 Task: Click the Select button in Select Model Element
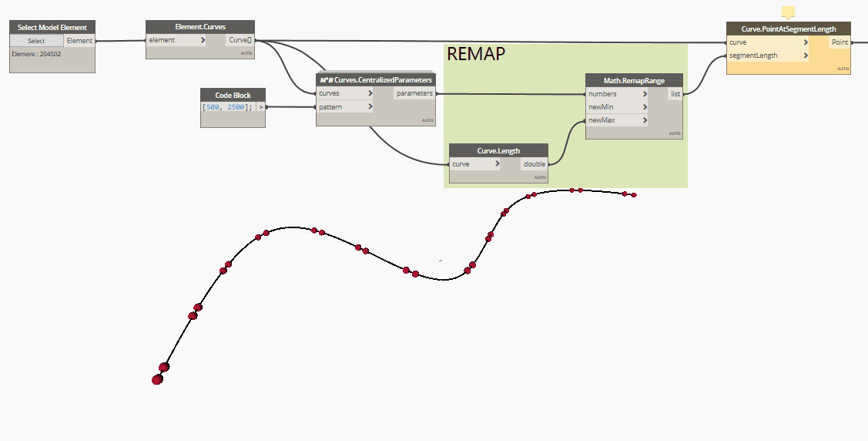pyautogui.click(x=36, y=41)
